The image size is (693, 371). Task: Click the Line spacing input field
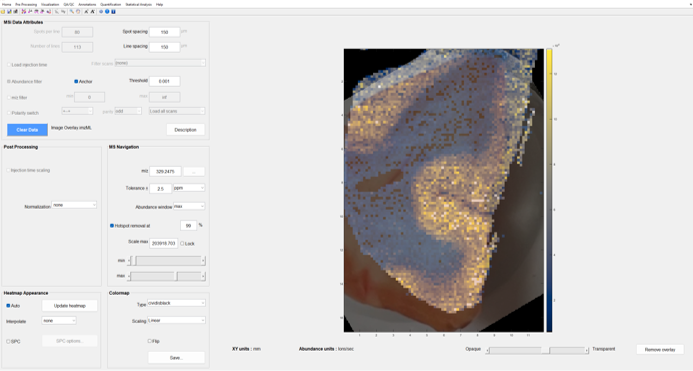[x=164, y=46]
